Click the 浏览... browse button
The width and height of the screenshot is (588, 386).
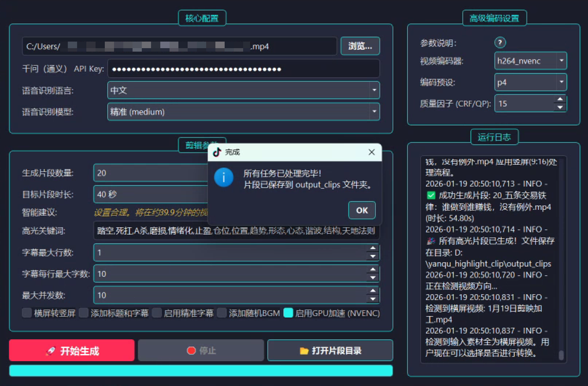(360, 46)
